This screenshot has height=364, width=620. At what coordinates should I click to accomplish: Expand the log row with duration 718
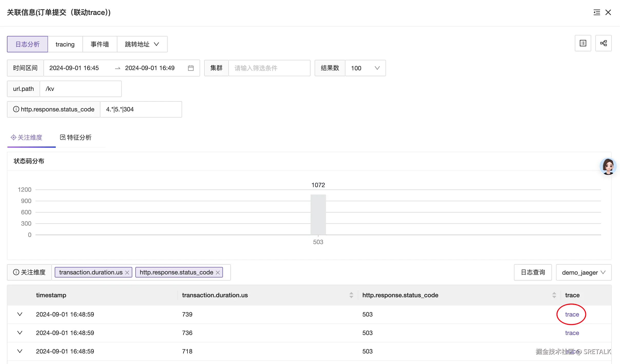[x=20, y=351]
